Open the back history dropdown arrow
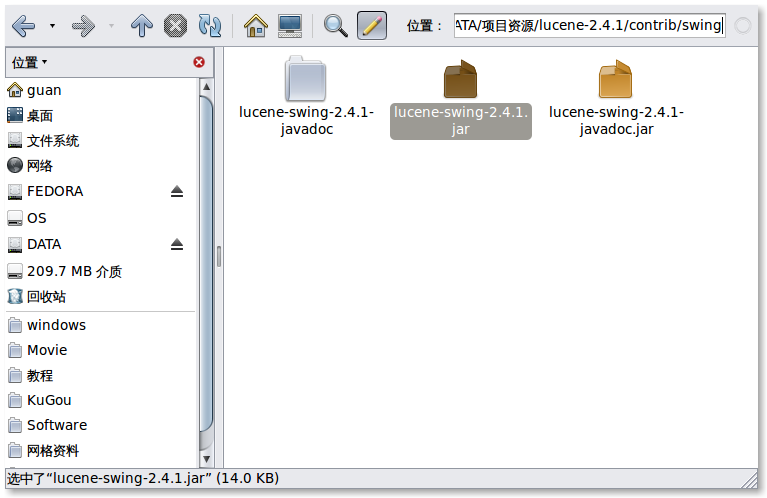 click(x=52, y=26)
